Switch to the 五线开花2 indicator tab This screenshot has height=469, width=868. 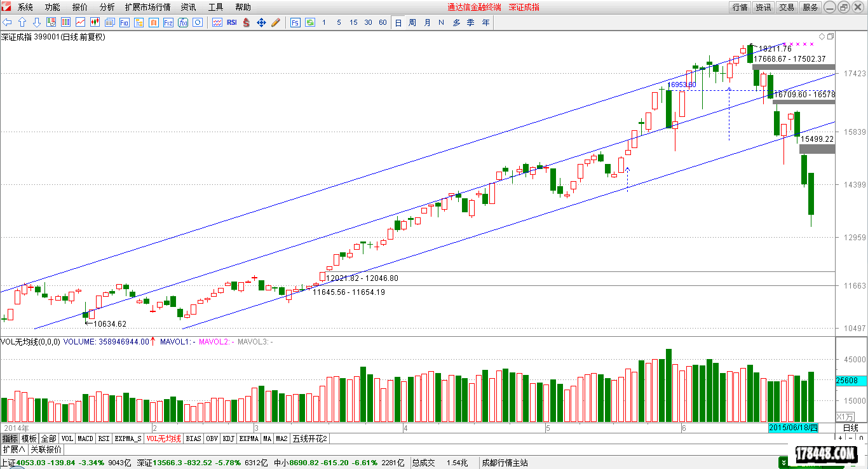click(x=310, y=438)
